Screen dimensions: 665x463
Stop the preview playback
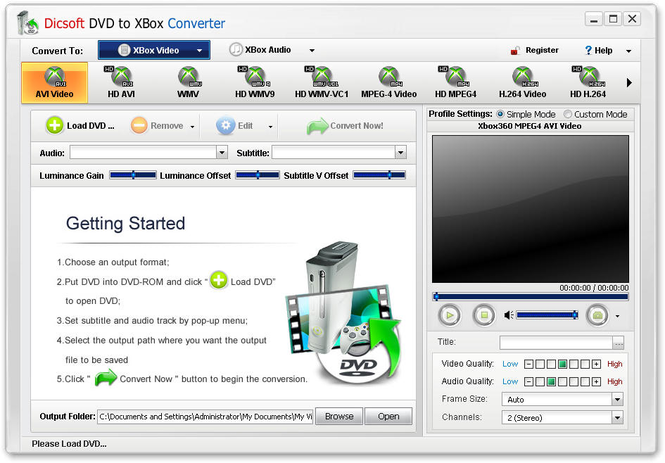[484, 315]
